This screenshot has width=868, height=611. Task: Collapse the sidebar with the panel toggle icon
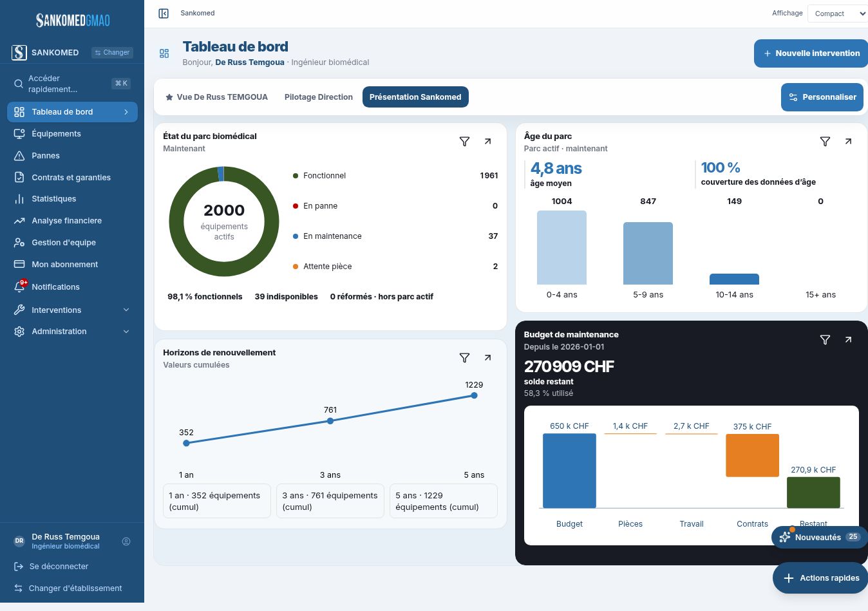click(x=164, y=14)
